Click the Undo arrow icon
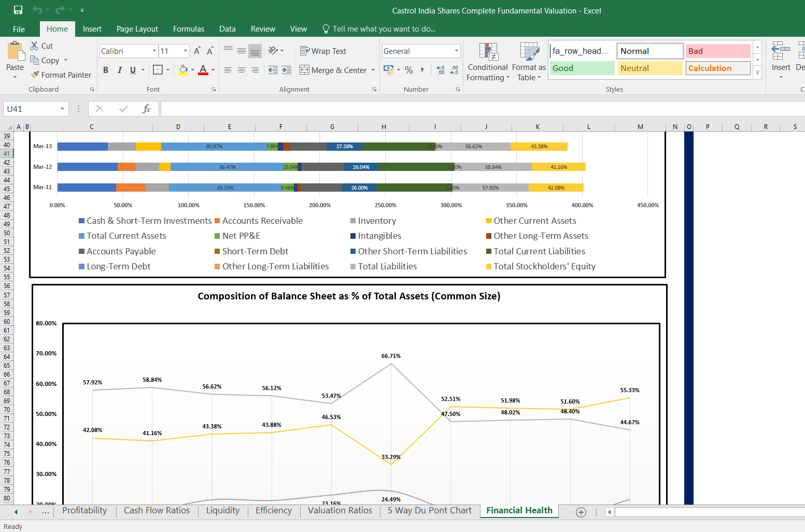This screenshot has width=805, height=532. click(x=37, y=10)
